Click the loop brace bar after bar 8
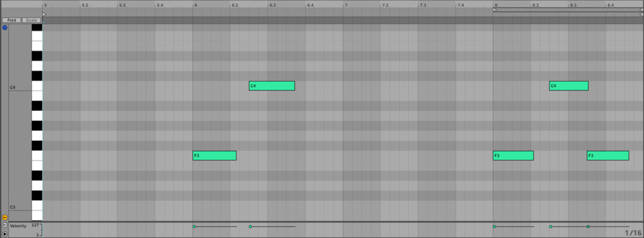 click(x=569, y=10)
